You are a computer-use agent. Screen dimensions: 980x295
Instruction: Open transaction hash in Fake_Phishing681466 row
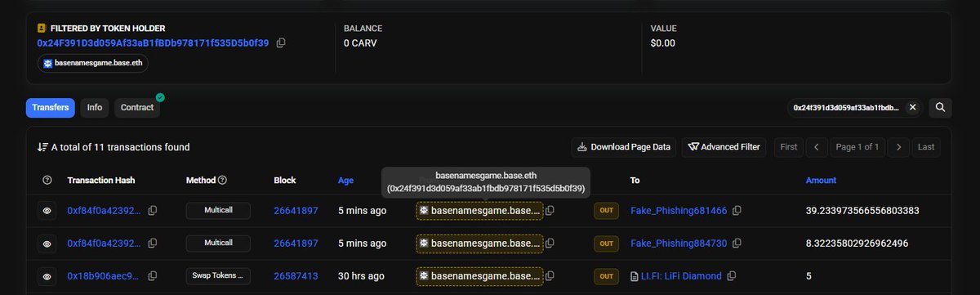click(104, 210)
